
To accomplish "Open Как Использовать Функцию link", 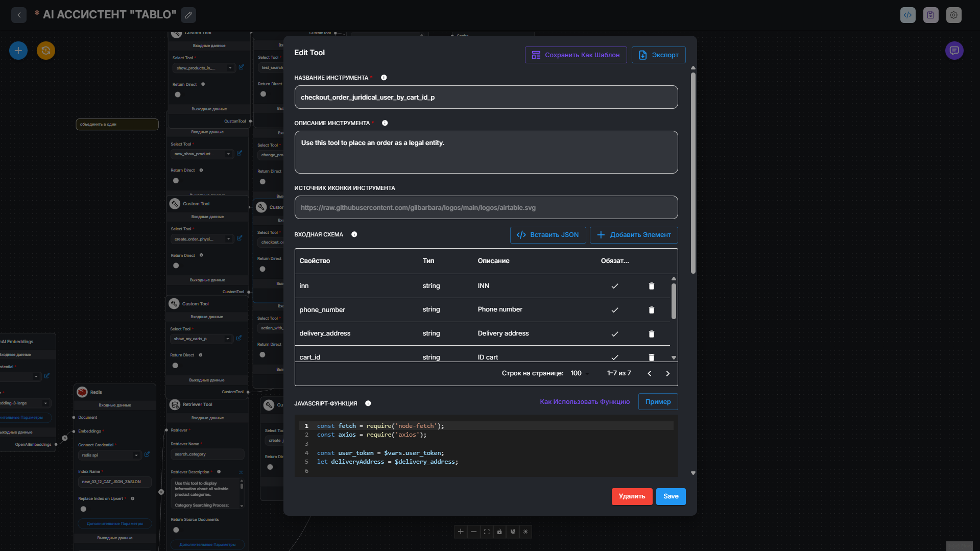I will [x=585, y=402].
